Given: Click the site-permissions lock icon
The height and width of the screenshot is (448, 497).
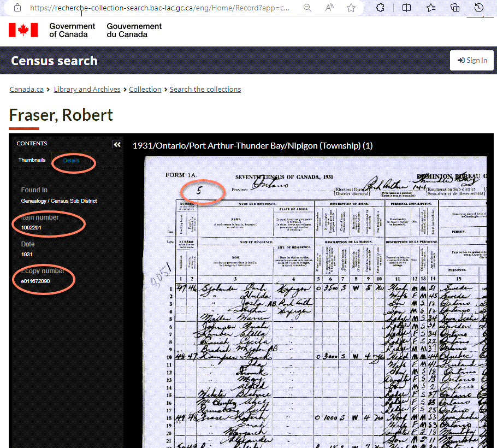Looking at the screenshot, I should (17, 8).
